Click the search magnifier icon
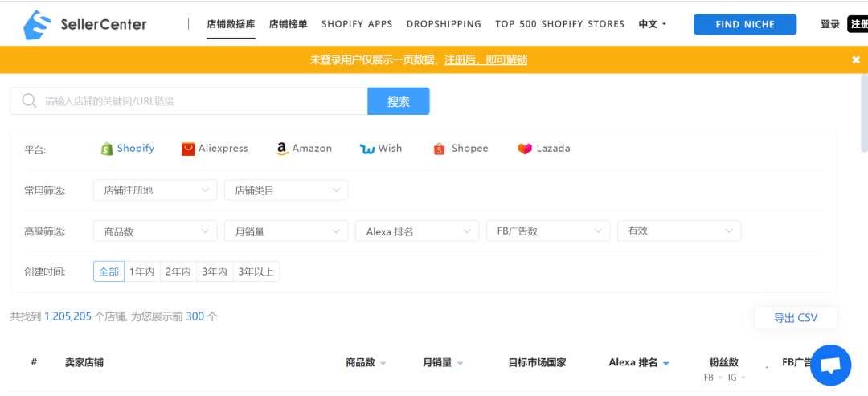 29,100
